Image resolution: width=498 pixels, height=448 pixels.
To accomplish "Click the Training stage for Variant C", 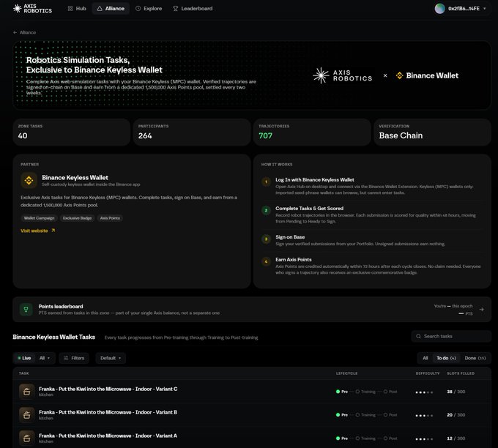I will tap(365, 392).
